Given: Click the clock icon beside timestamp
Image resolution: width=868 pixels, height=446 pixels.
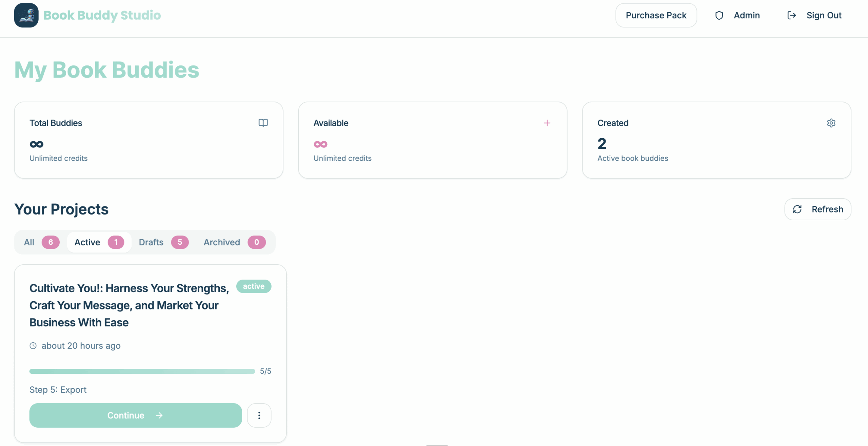Looking at the screenshot, I should tap(33, 346).
